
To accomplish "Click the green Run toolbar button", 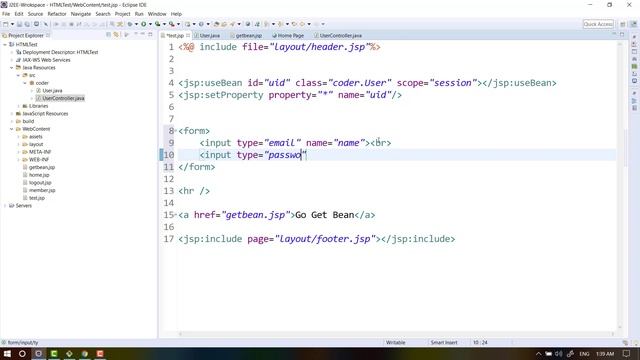I will [x=144, y=24].
